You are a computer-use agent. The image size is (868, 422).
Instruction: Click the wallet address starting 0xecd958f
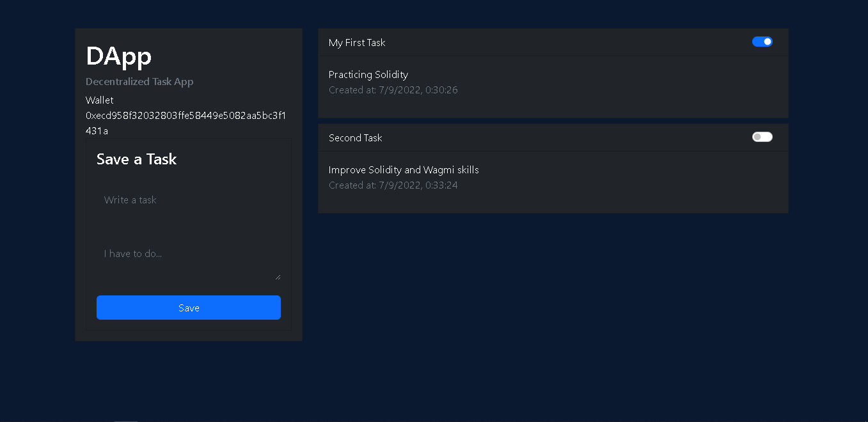tap(185, 123)
